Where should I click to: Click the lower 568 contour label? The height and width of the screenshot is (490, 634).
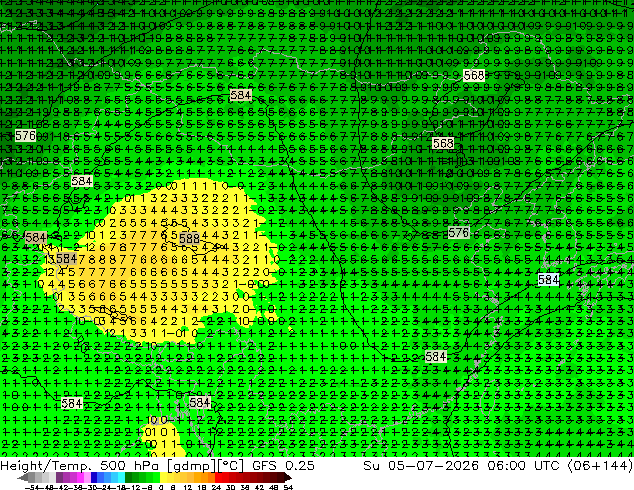443,144
